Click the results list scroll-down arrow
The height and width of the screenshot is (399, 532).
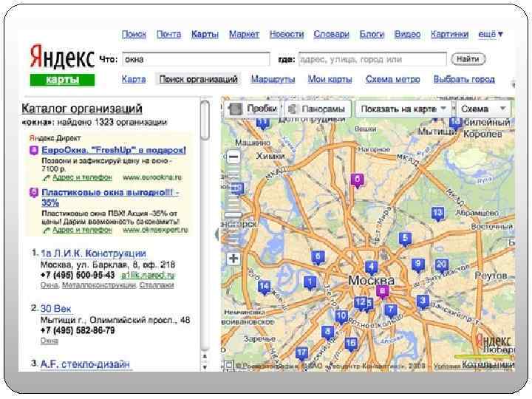[x=205, y=366]
